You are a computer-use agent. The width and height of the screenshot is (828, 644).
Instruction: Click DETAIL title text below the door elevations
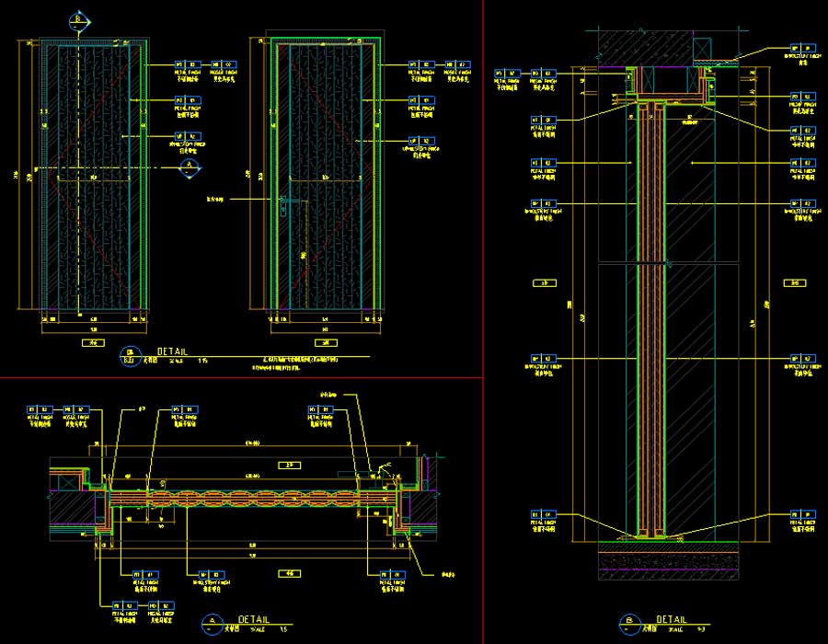click(172, 351)
